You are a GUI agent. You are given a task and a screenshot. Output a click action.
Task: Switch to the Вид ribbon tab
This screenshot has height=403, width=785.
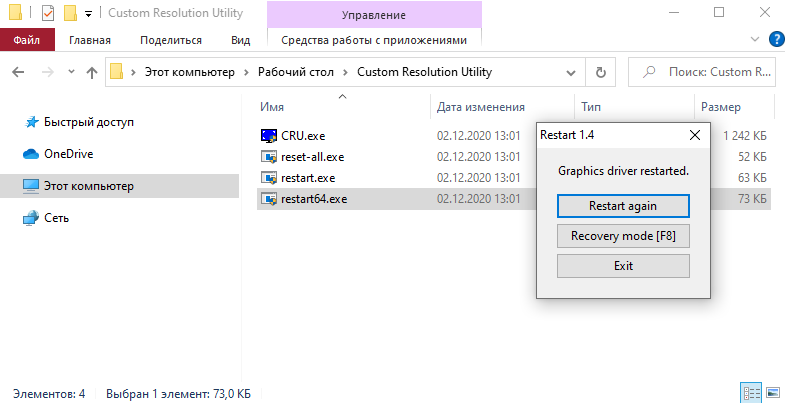coord(240,40)
